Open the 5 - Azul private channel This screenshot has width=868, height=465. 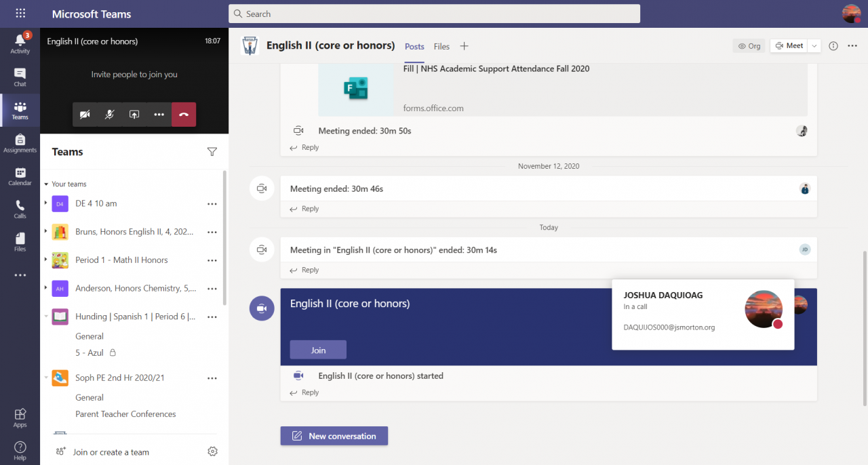click(x=95, y=352)
